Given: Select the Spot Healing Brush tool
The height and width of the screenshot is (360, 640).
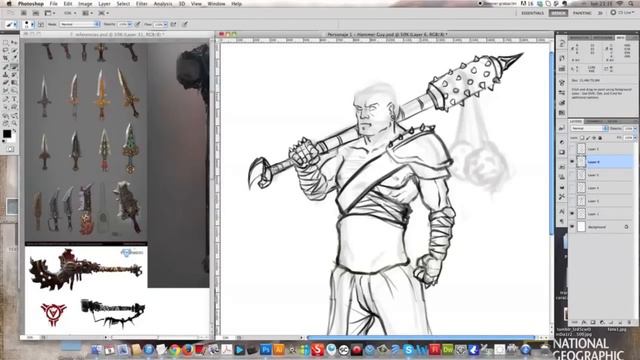Looking at the screenshot, I should point(6,67).
